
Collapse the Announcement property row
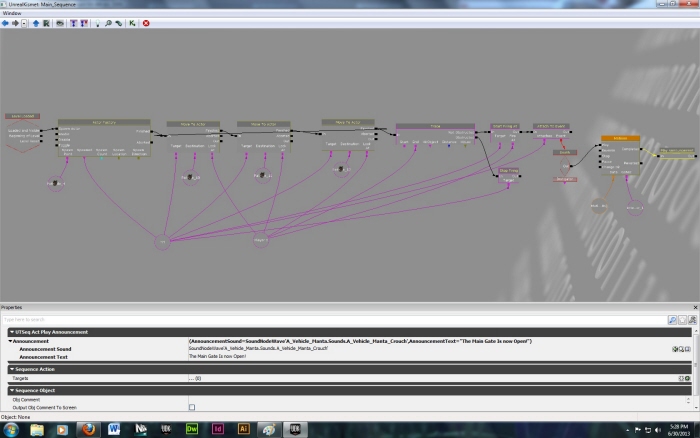coord(10,341)
